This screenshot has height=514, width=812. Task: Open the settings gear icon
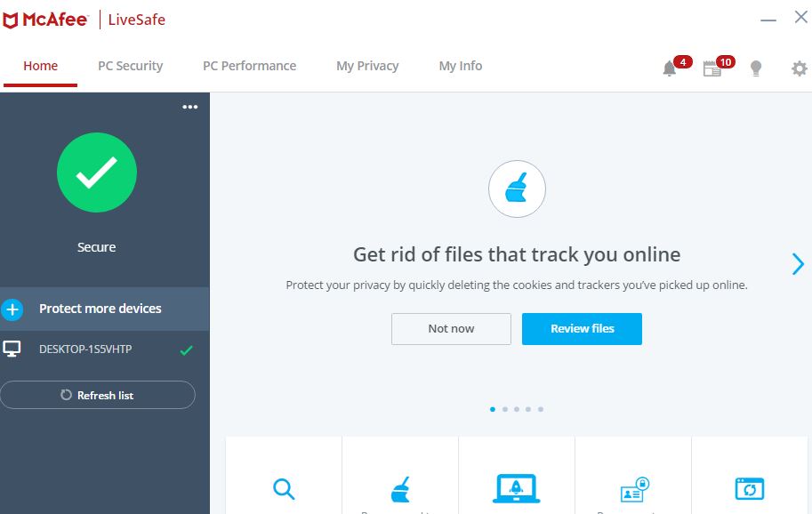799,68
